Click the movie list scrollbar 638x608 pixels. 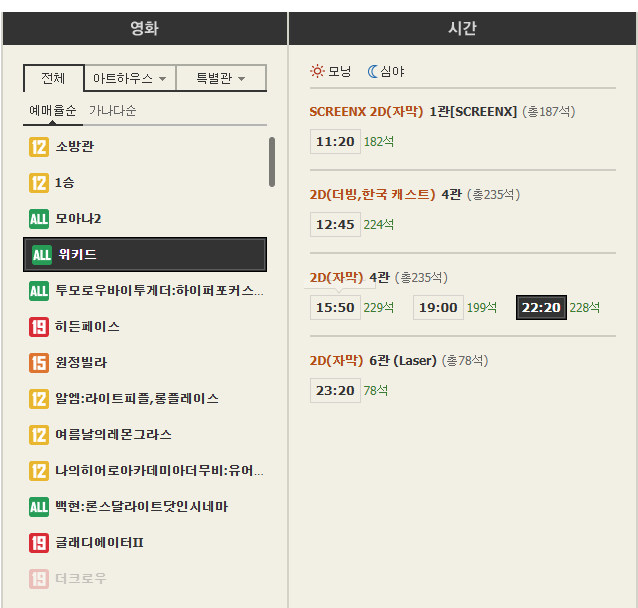tap(272, 162)
